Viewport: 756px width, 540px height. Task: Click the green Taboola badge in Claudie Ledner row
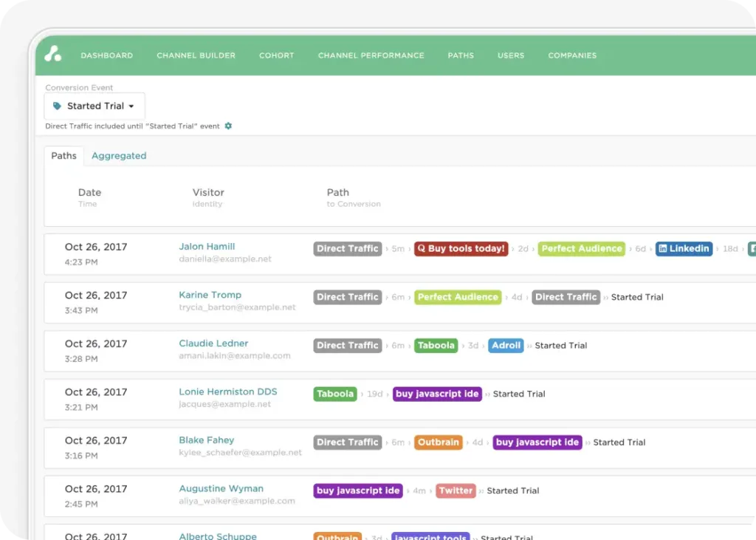pyautogui.click(x=436, y=346)
